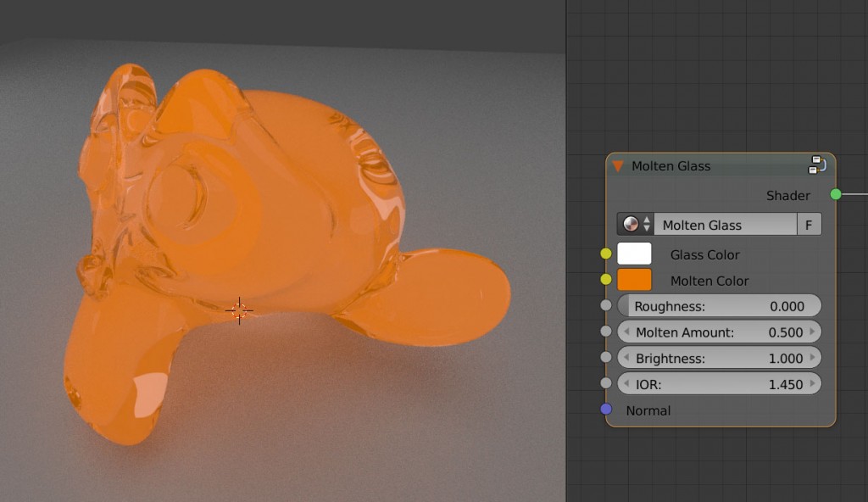Toggle the fake user F button
This screenshot has width=868, height=502.
(x=809, y=224)
